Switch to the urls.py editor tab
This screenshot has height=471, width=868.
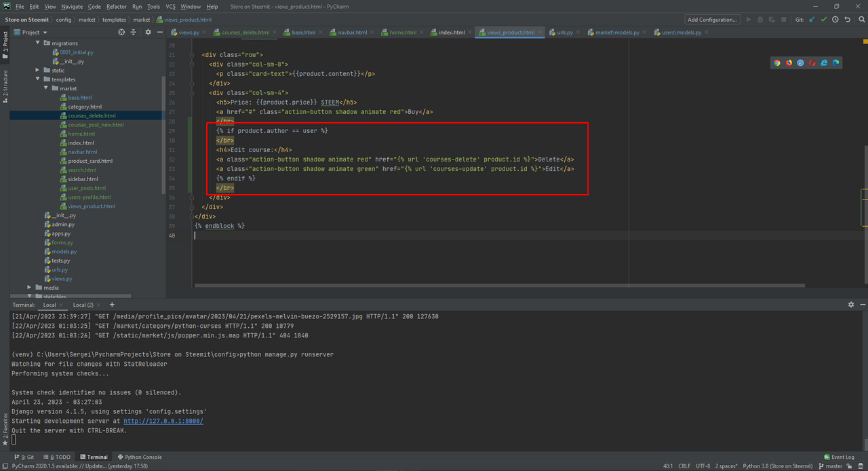pos(564,32)
